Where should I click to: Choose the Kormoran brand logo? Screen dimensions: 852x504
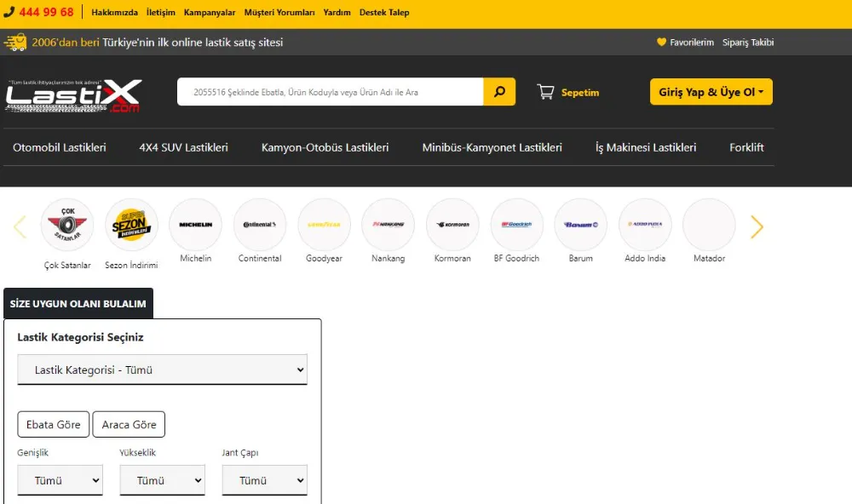(452, 224)
